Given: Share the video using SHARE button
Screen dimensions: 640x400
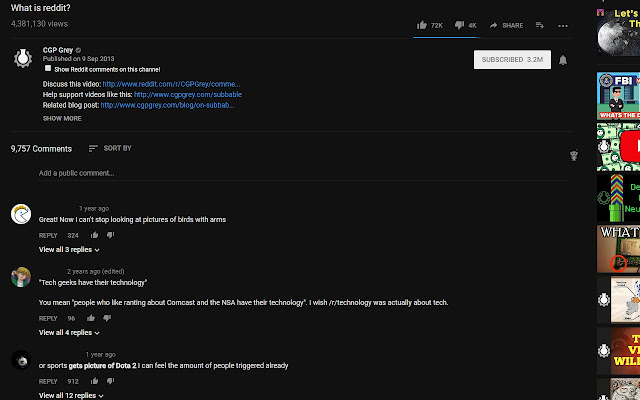Looking at the screenshot, I should pos(506,25).
